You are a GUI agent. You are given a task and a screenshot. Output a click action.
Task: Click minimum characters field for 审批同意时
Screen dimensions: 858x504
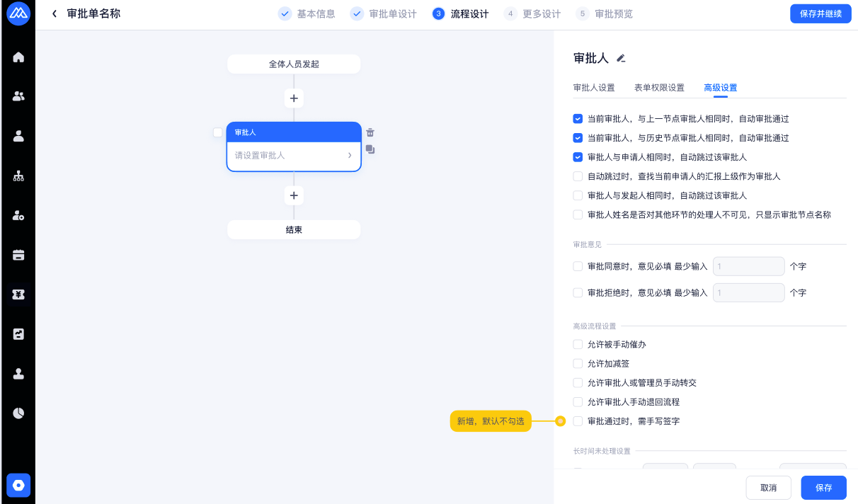[x=748, y=267]
